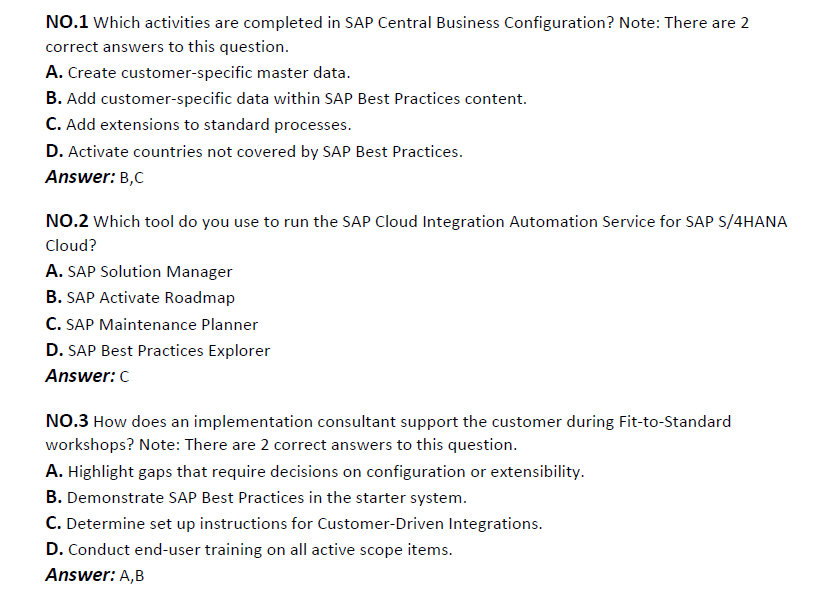This screenshot has width=831, height=595.
Task: Select option A Highlight gaps that require decisions
Action: click(315, 472)
